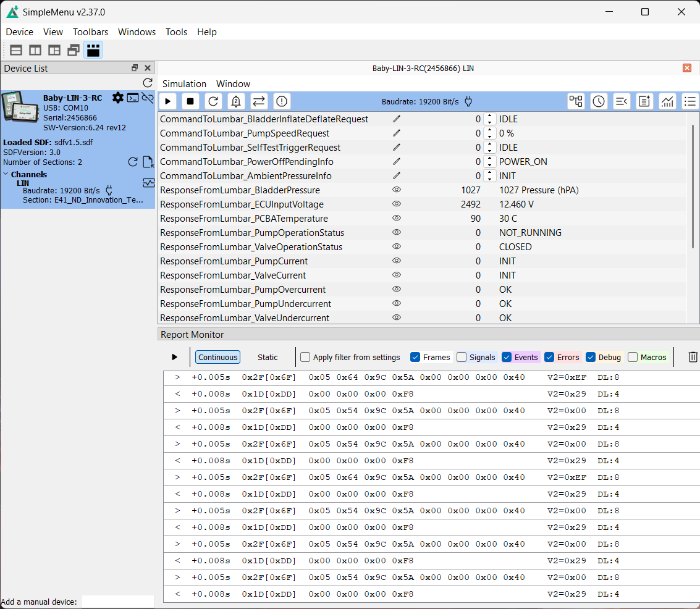Open the Toolbars menu
Viewport: 700px width, 609px height.
click(90, 32)
